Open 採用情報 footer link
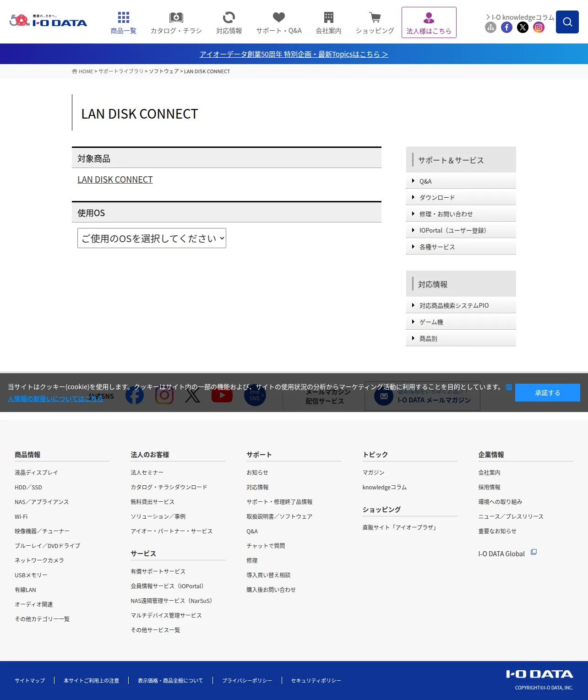Screen dimensions: 588x700 489,487
